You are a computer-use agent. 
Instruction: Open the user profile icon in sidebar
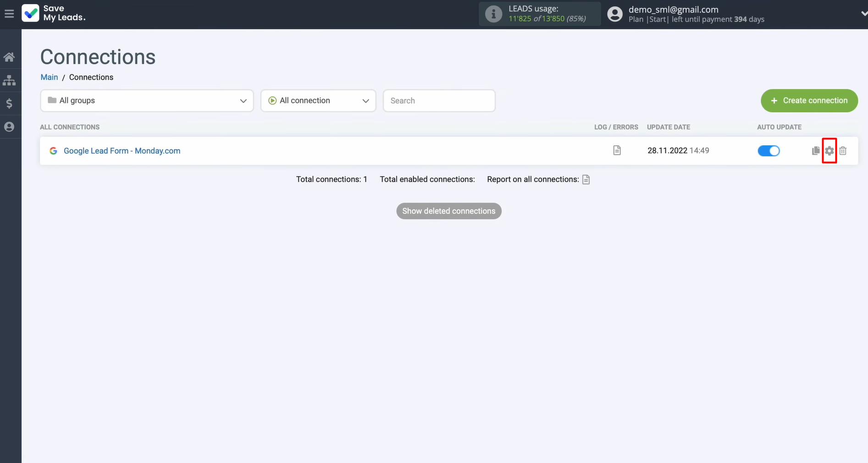9,127
